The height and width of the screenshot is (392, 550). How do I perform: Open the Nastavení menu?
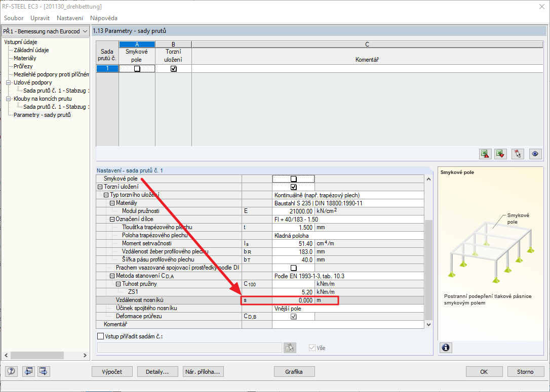tap(70, 18)
